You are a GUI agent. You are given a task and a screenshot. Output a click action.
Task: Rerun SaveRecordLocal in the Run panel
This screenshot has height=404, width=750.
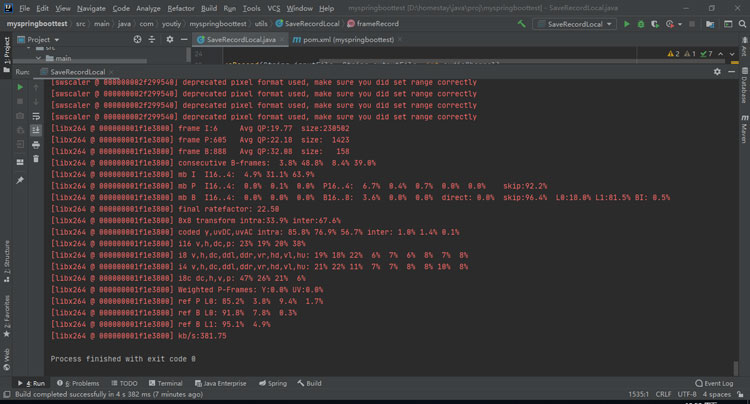pos(20,87)
